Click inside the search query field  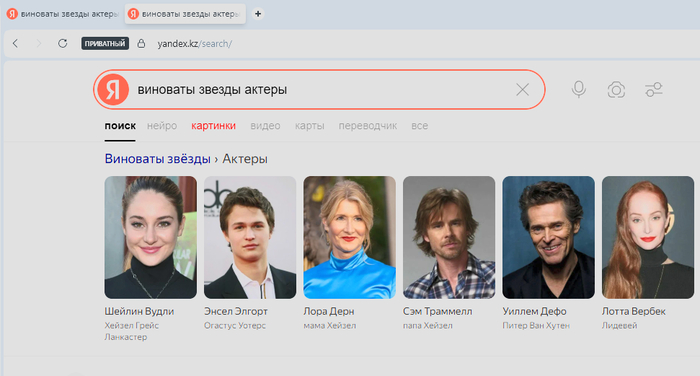pyautogui.click(x=324, y=90)
